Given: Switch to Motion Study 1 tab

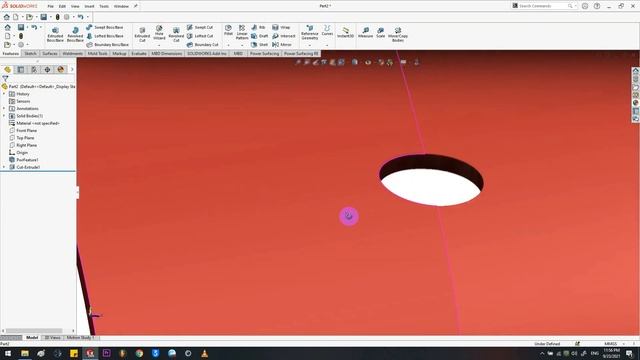Looking at the screenshot, I should click(x=80, y=338).
